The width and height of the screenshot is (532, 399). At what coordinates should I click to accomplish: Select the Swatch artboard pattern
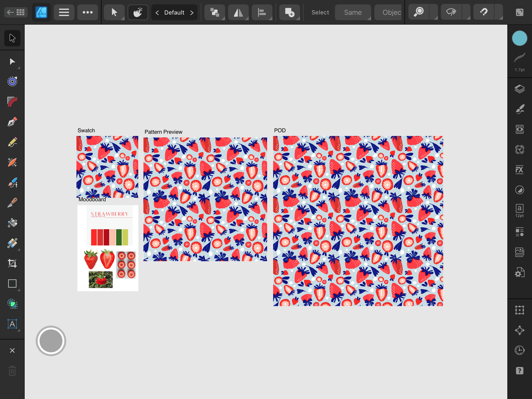(x=107, y=167)
